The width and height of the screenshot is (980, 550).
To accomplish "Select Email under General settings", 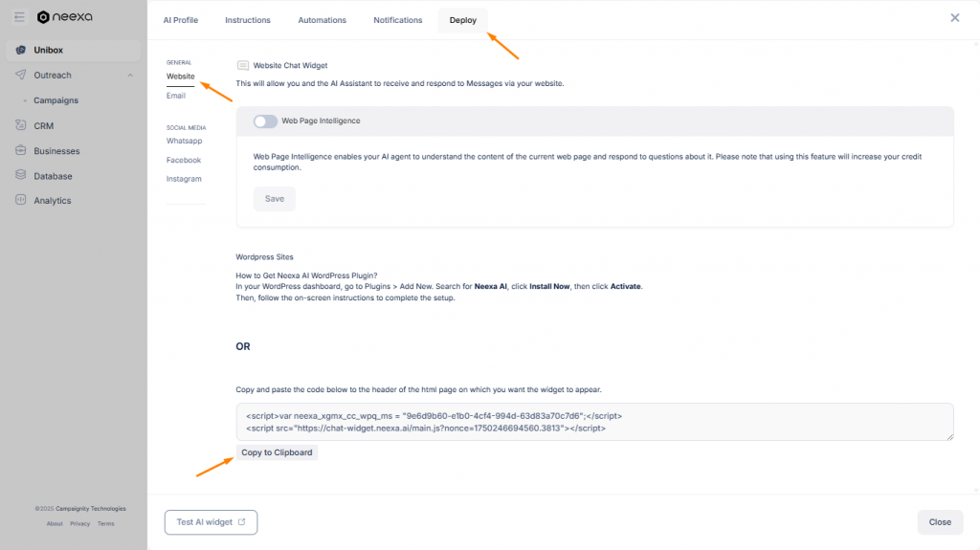I will [x=176, y=96].
